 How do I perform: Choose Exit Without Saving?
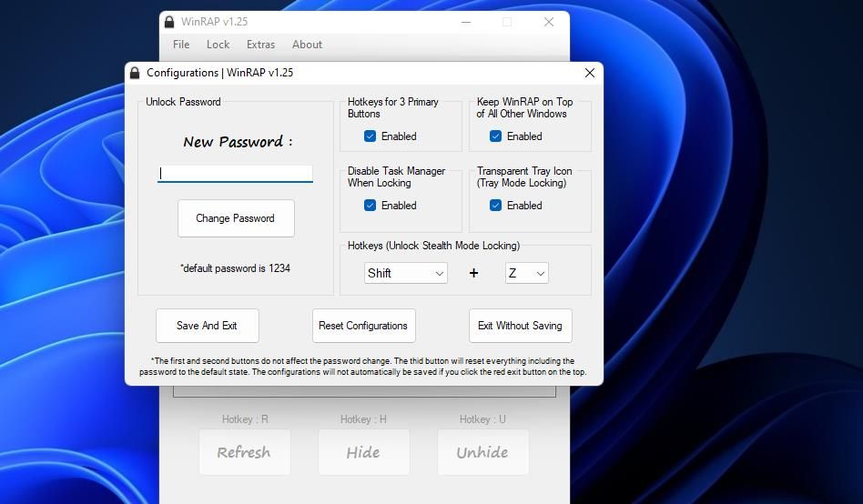coord(520,326)
